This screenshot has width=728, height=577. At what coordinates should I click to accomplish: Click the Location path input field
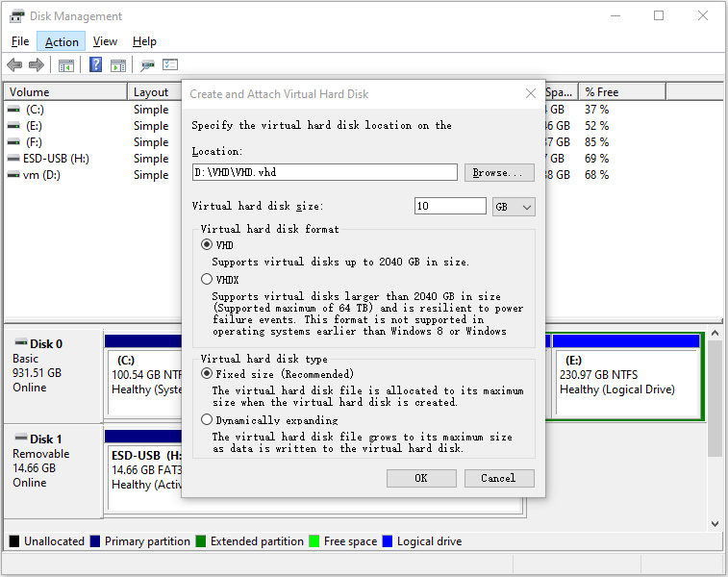(x=325, y=172)
